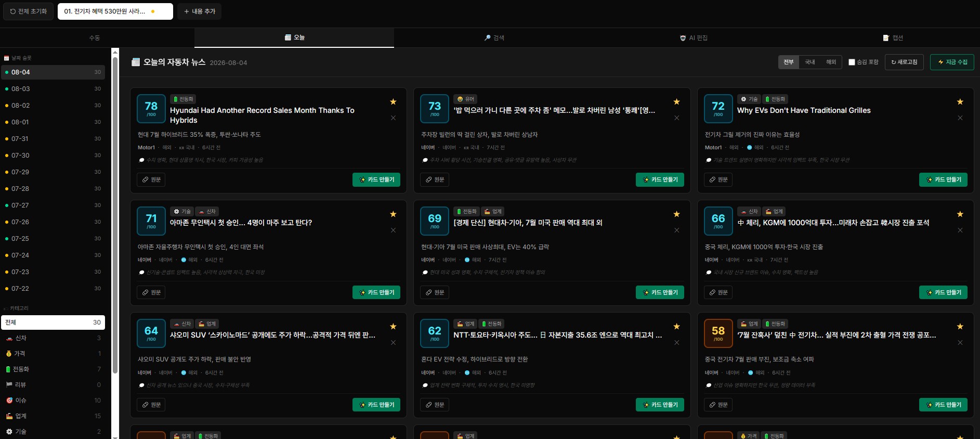Open the 오늘 tab

pyautogui.click(x=294, y=38)
